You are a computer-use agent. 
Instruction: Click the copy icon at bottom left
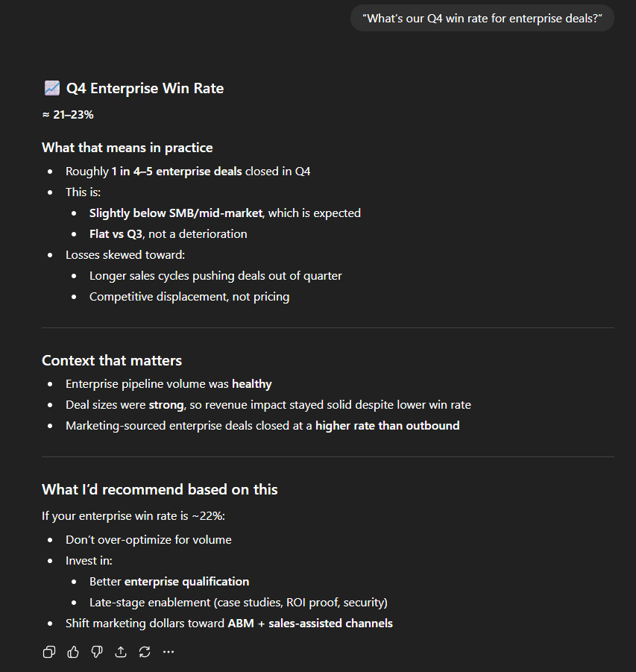48,651
